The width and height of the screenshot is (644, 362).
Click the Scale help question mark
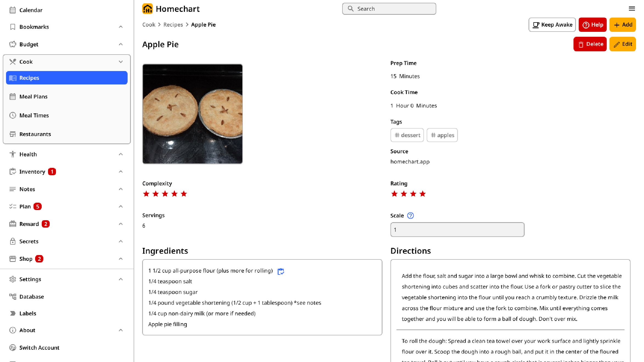click(410, 216)
